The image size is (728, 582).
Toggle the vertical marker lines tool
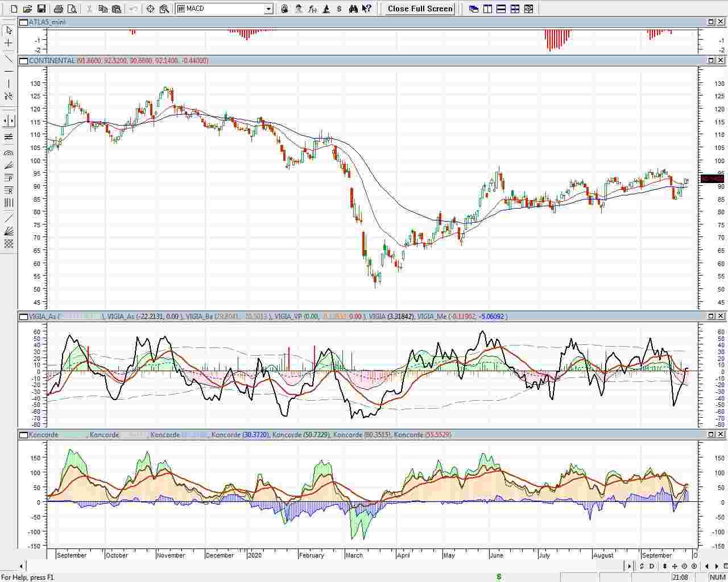tap(9, 121)
